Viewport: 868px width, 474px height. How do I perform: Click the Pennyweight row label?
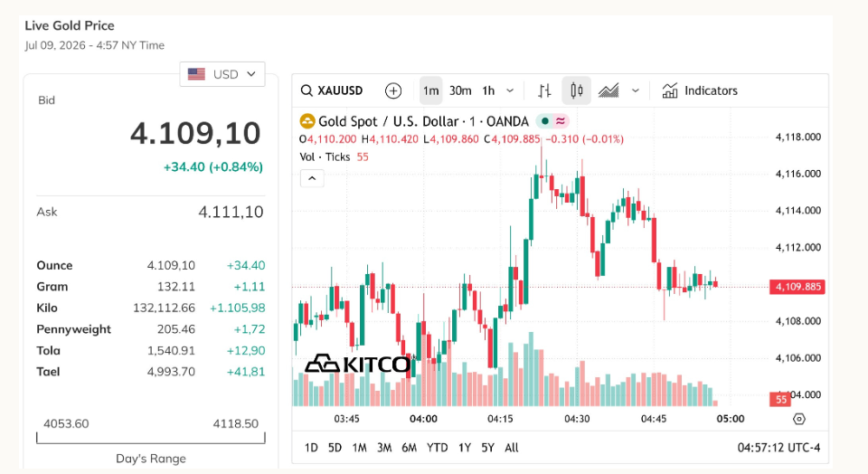(73, 329)
